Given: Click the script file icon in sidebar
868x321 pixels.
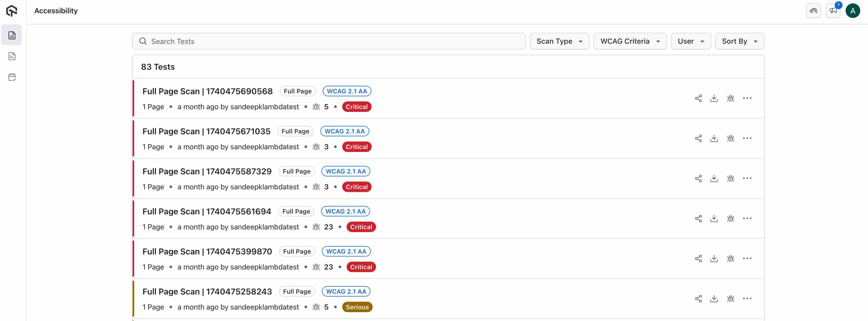Looking at the screenshot, I should [x=12, y=56].
